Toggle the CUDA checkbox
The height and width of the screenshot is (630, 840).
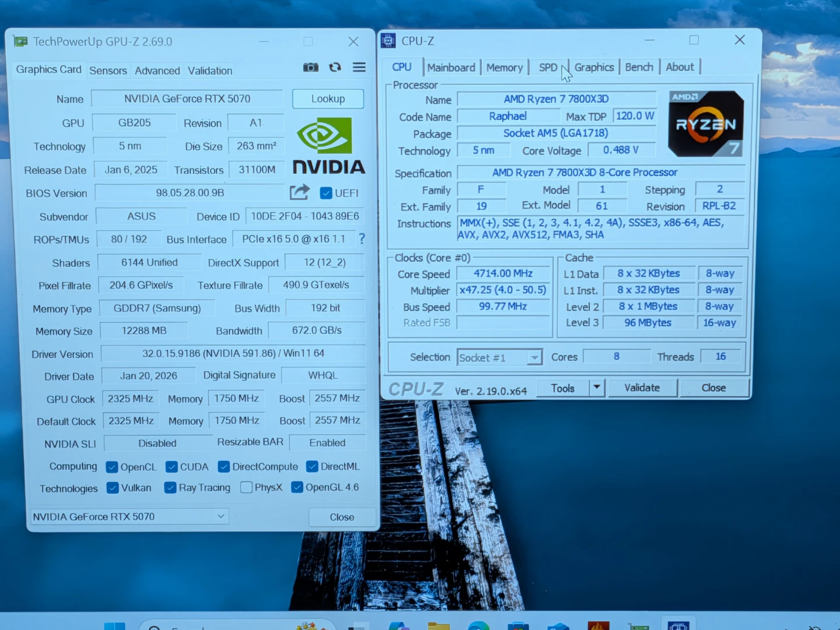(x=171, y=467)
